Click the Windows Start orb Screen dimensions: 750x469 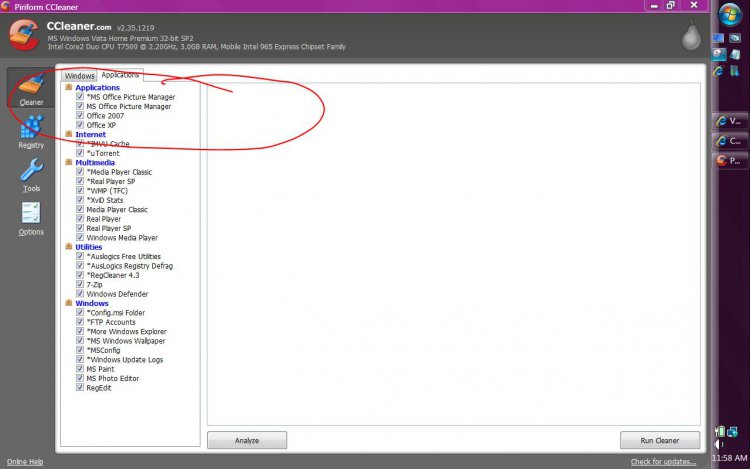[730, 14]
